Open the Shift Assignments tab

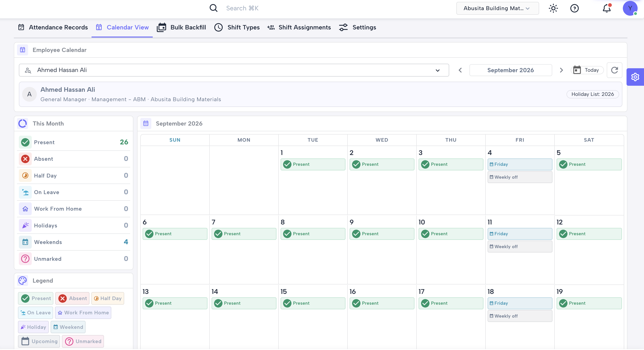pos(299,27)
